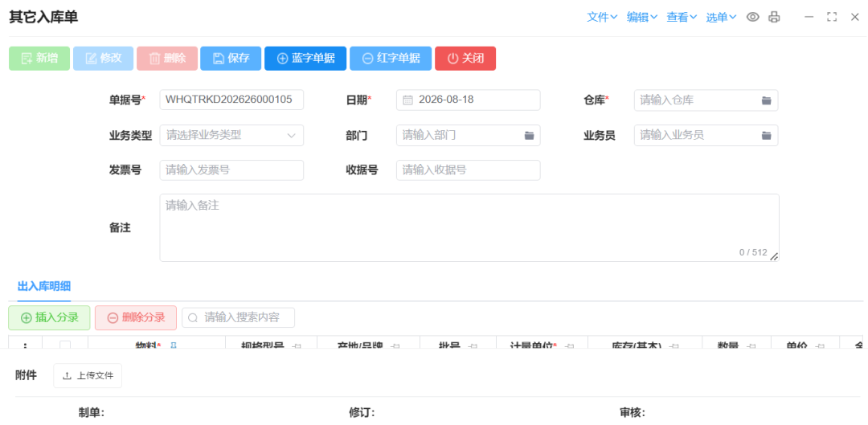Grab the 备注 textarea resize handle

point(774,256)
